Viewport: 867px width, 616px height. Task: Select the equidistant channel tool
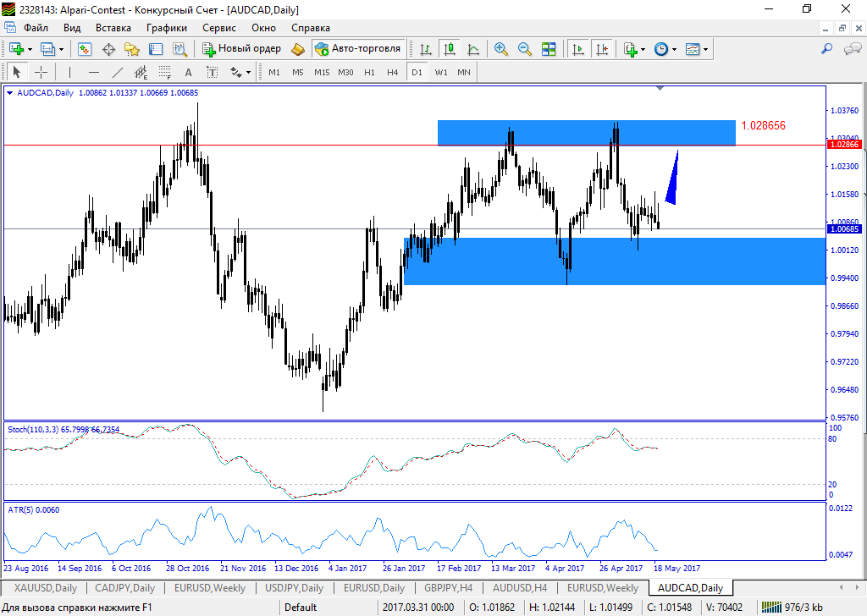click(141, 73)
